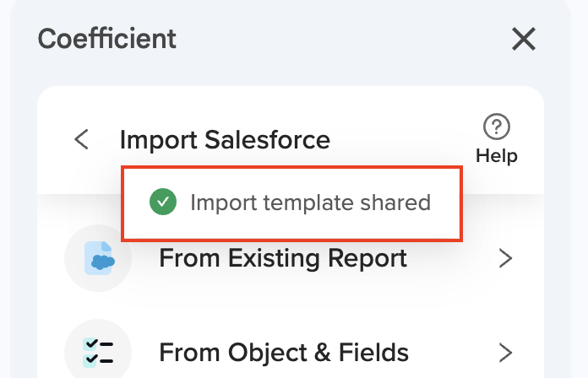Viewport: 588px width, 378px height.
Task: Click the Salesforce cloud report document icon
Action: coord(99,258)
